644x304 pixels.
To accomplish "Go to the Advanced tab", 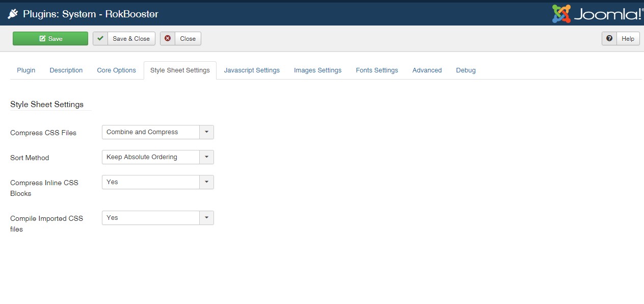I will click(x=427, y=70).
